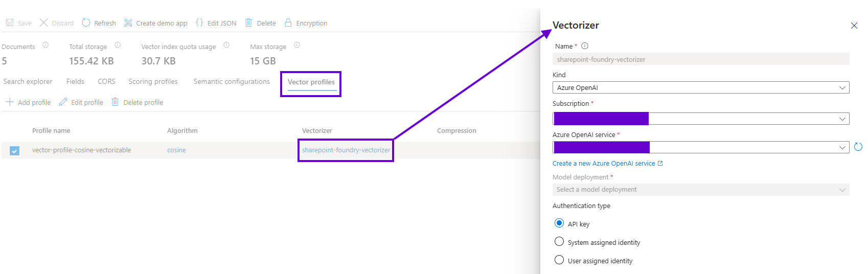
Task: Open the Scoring profiles tab
Action: [x=153, y=81]
